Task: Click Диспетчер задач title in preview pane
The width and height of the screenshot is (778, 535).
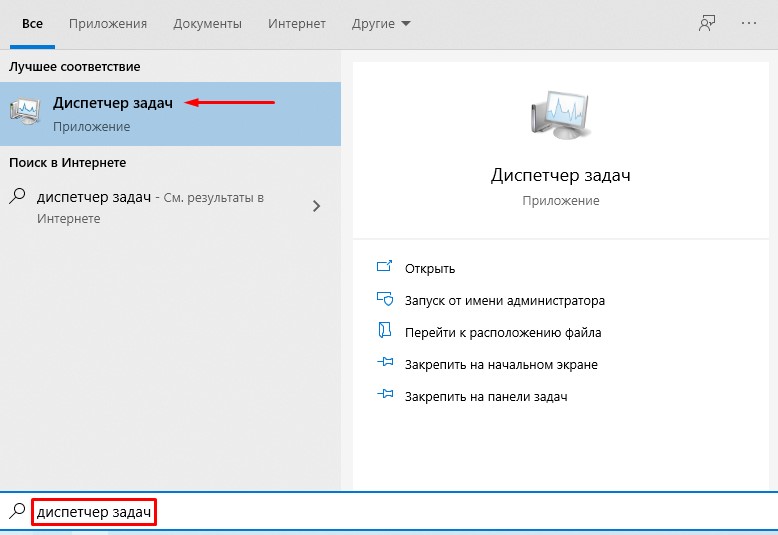Action: point(561,175)
